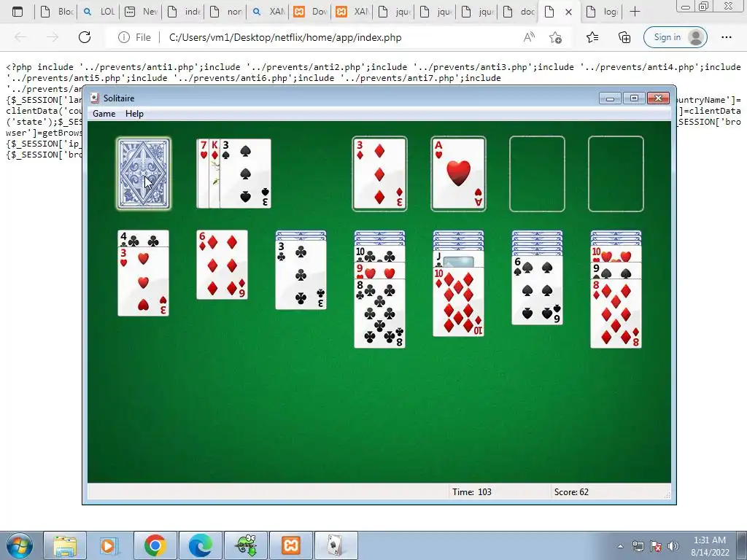Switch to the logi tab
The width and height of the screenshot is (747, 560).
pos(602,12)
